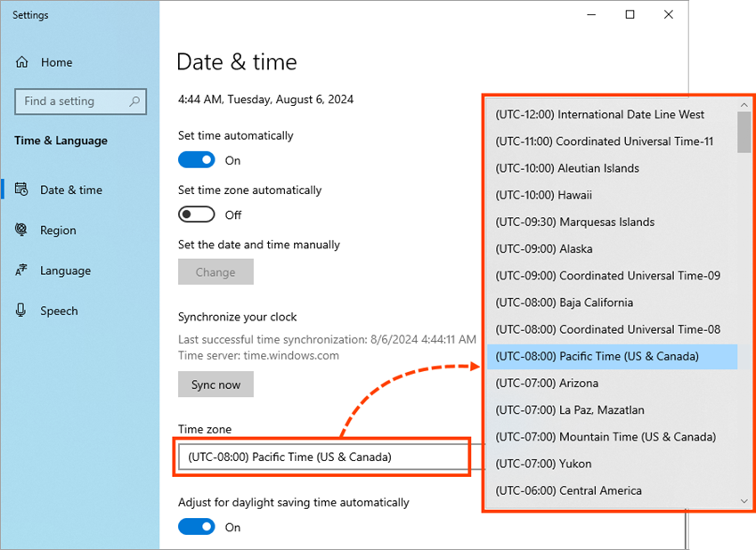Click the Time server time.windows.com text
Screen dimensions: 756x550
258,356
